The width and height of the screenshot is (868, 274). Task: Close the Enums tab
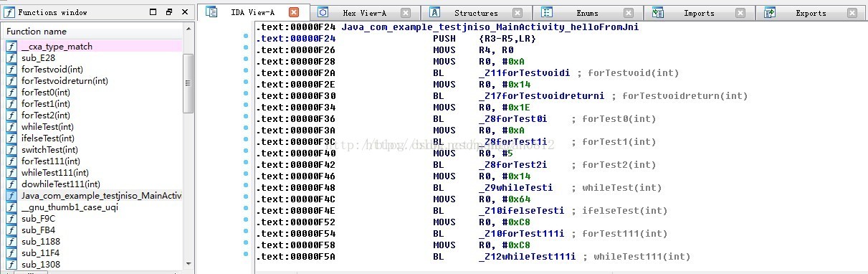tap(629, 13)
